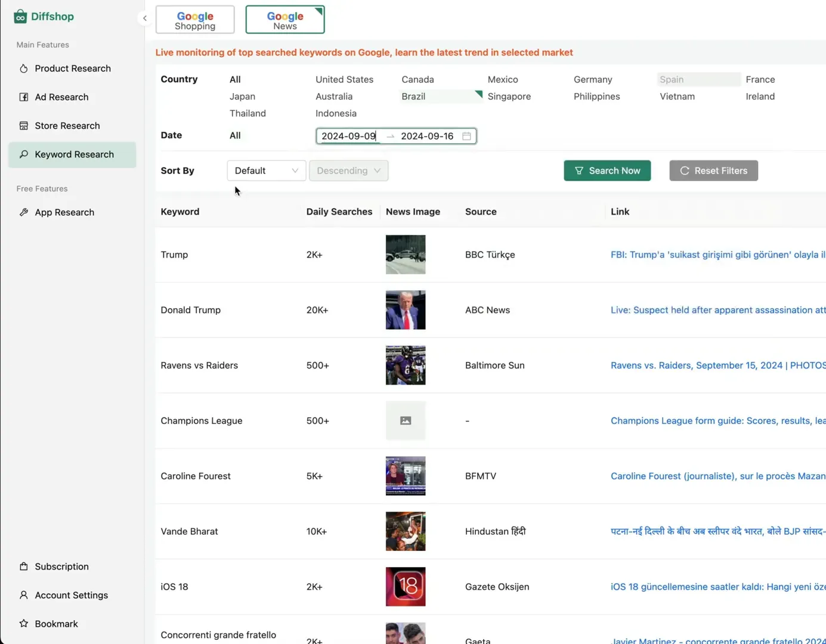Click the Daily Searches column header
Screen dimensions: 826x644
click(339, 212)
